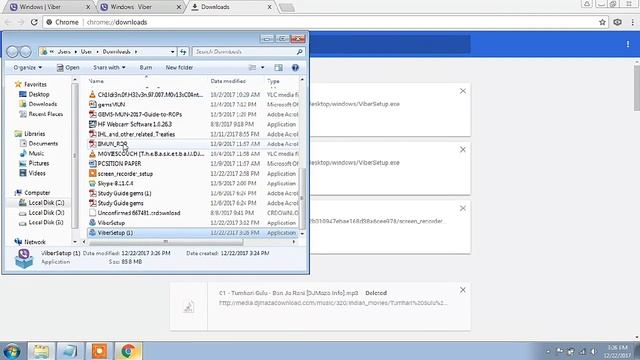This screenshot has width=640, height=360.
Task: Open Downloads page more actions menu
Action: coord(628,44)
